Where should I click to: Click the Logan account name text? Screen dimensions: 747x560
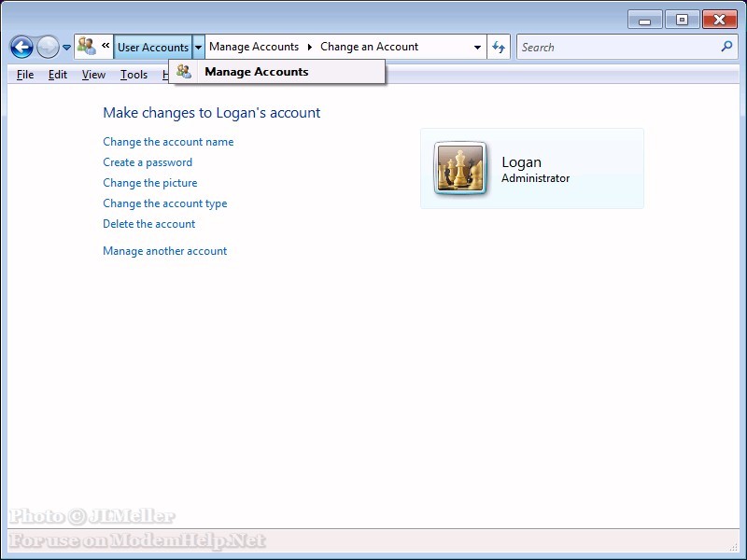521,162
